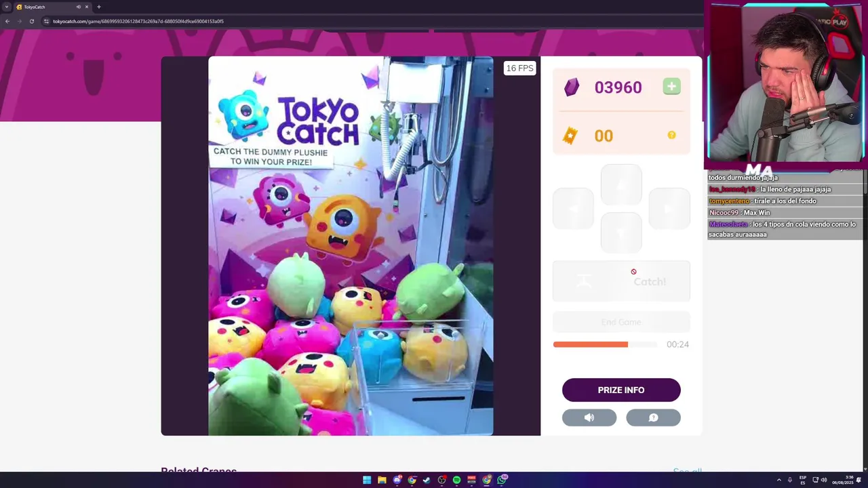Mute the TokyoCatch tab audio icon
Viewport: 868px width, 488px height.
click(x=79, y=7)
